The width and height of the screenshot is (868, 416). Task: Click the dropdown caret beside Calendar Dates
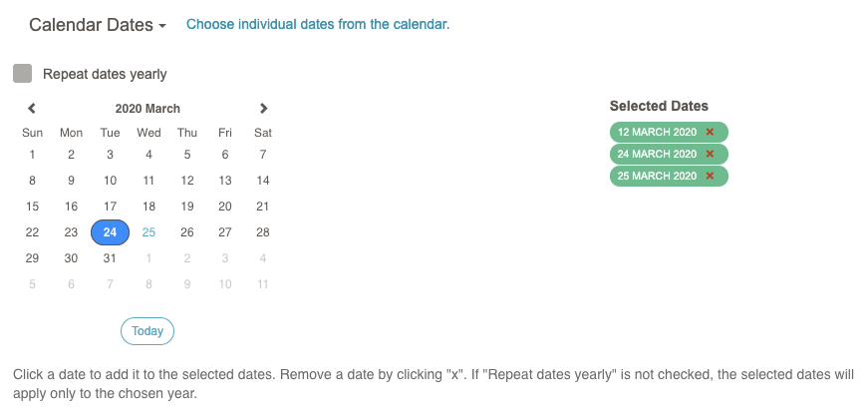tap(162, 26)
